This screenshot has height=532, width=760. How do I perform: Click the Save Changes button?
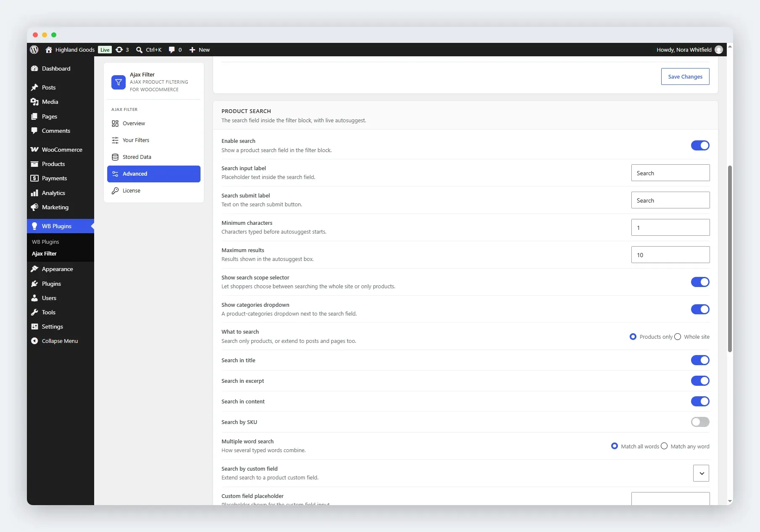tap(685, 76)
